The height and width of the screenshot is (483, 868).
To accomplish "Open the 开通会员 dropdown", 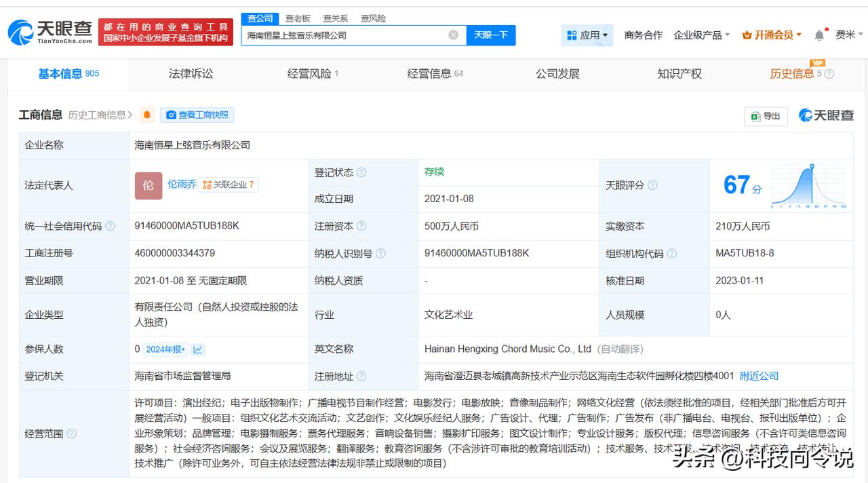I will coord(772,35).
